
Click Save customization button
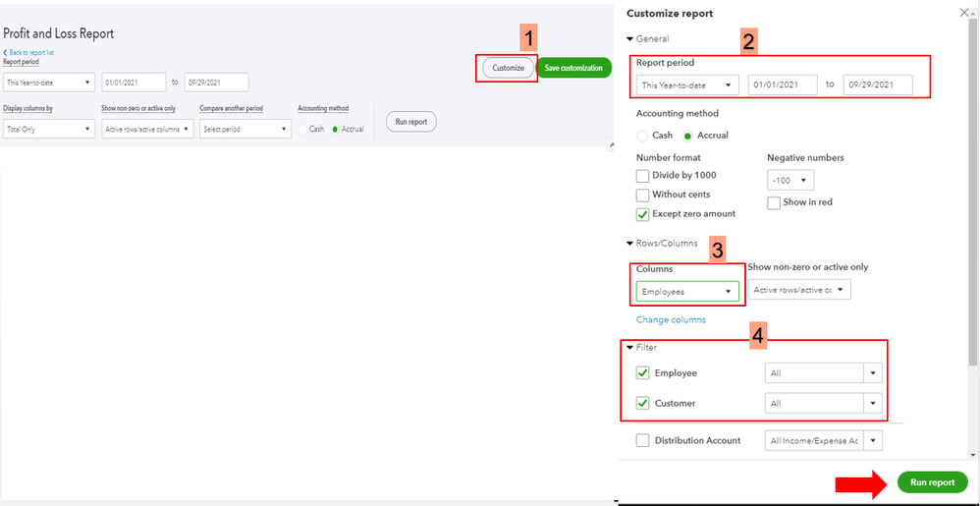(x=573, y=68)
